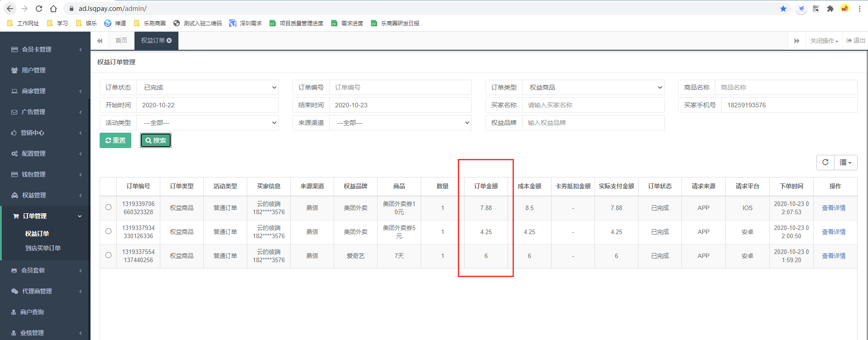Open the column list toggle icon button
The width and height of the screenshot is (868, 340).
tap(845, 162)
